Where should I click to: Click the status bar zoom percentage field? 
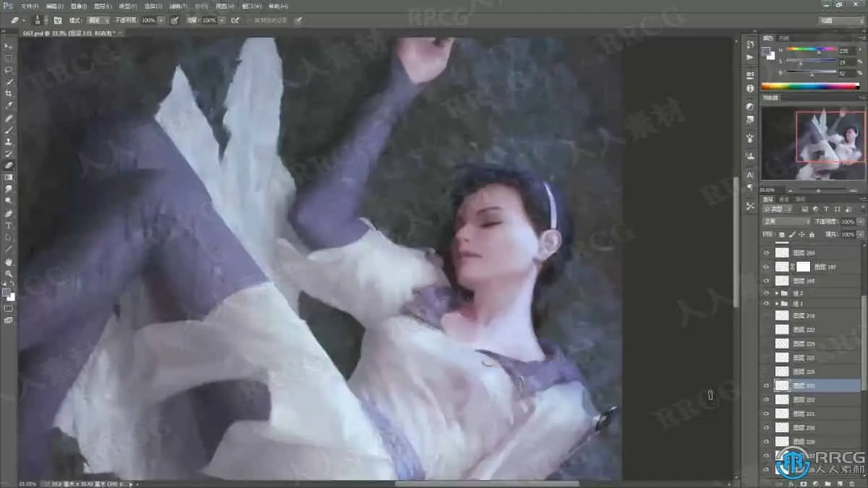(x=28, y=483)
